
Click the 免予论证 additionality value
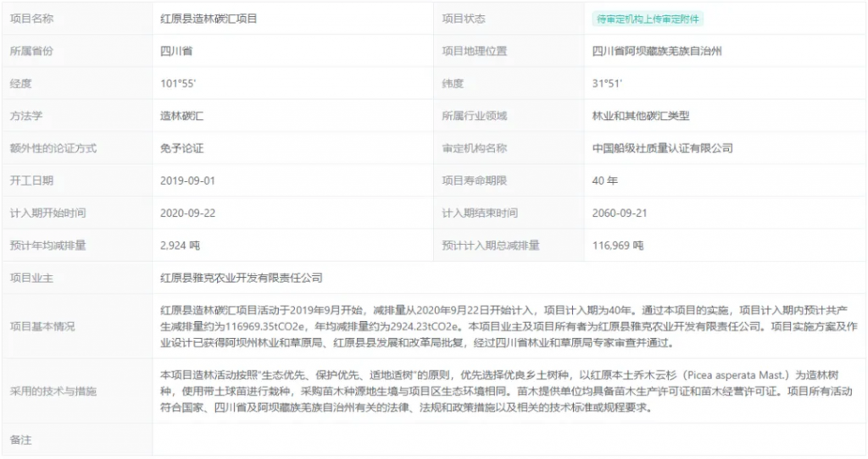point(181,148)
